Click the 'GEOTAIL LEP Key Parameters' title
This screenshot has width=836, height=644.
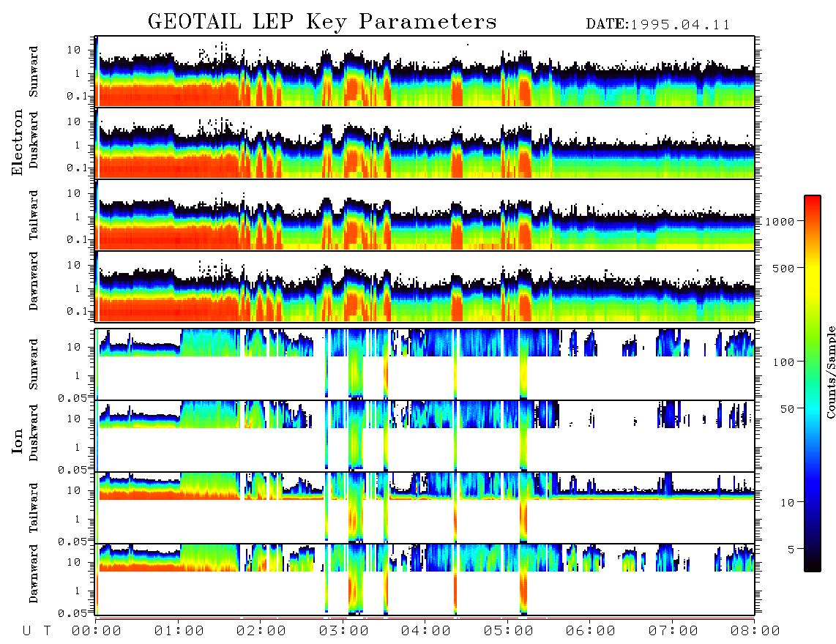point(322,22)
